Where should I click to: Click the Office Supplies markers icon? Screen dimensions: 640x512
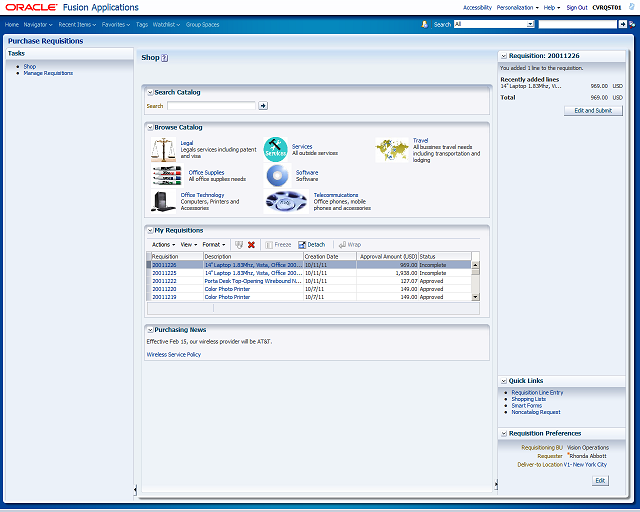(x=167, y=176)
